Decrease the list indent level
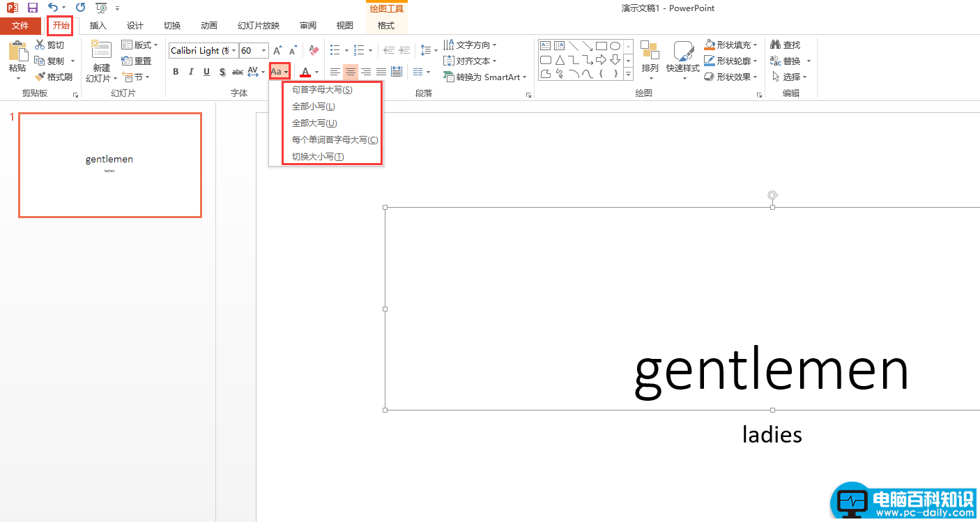 388,50
